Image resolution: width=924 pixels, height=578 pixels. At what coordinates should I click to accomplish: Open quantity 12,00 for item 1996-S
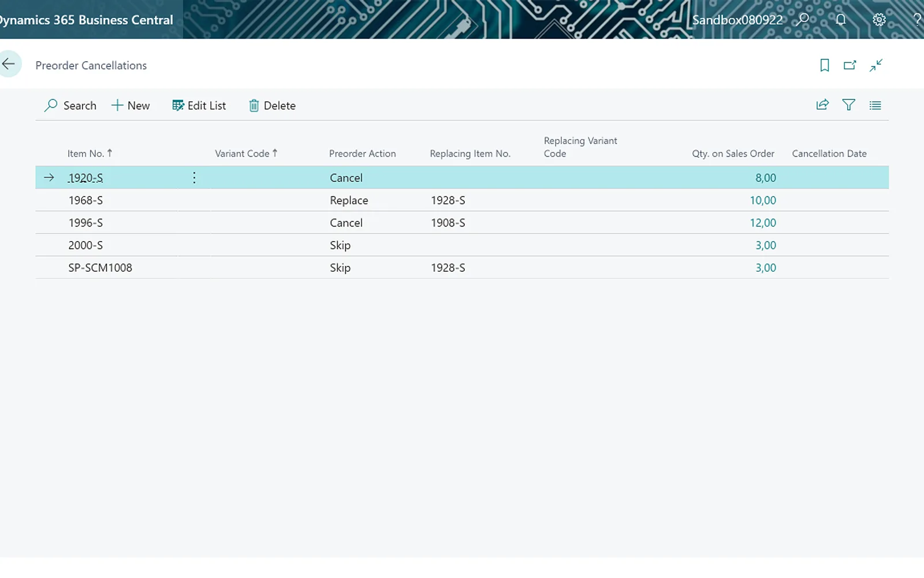[x=763, y=223]
